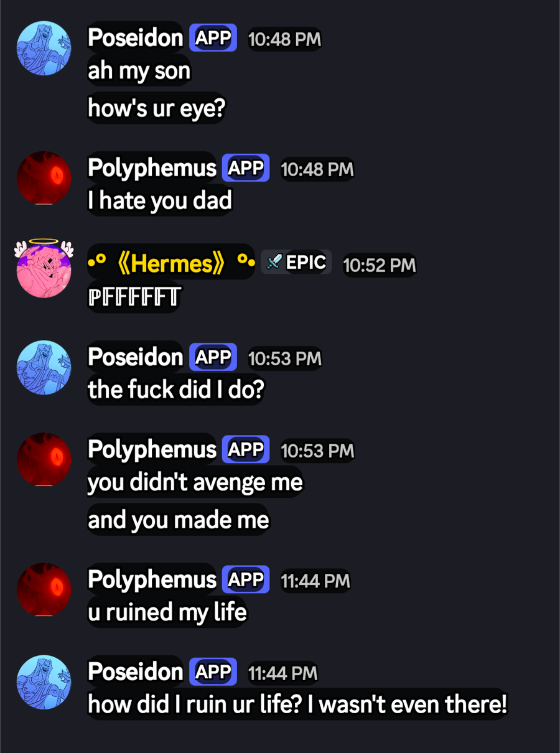This screenshot has height=753, width=560.
Task: Click the Poseidon username at 11:44 PM
Action: click(x=135, y=672)
